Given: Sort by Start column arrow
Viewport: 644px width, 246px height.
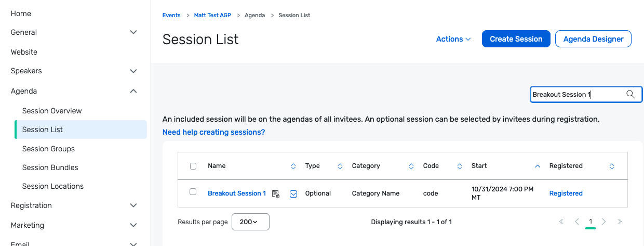Looking at the screenshot, I should (x=538, y=166).
